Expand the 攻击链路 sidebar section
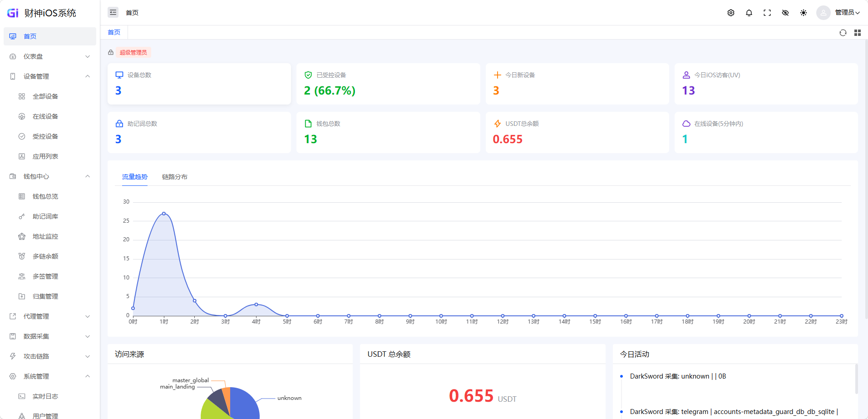The height and width of the screenshot is (419, 868). (50, 356)
